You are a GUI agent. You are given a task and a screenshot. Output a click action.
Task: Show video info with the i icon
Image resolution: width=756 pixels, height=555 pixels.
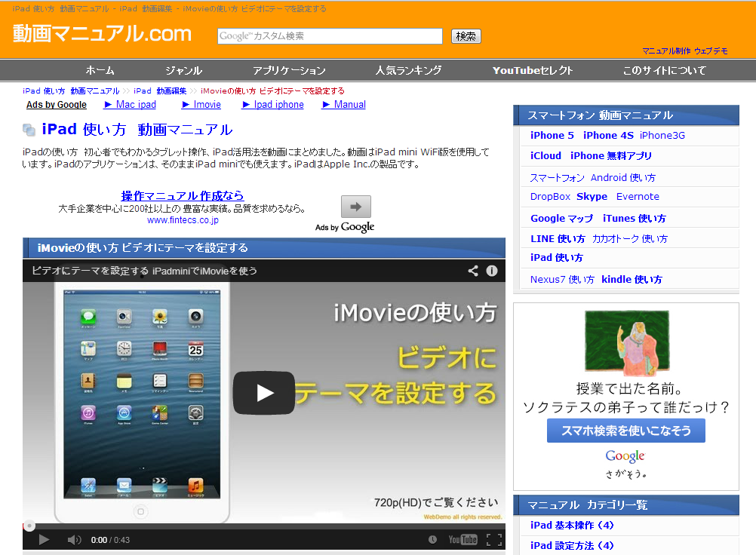tap(492, 271)
